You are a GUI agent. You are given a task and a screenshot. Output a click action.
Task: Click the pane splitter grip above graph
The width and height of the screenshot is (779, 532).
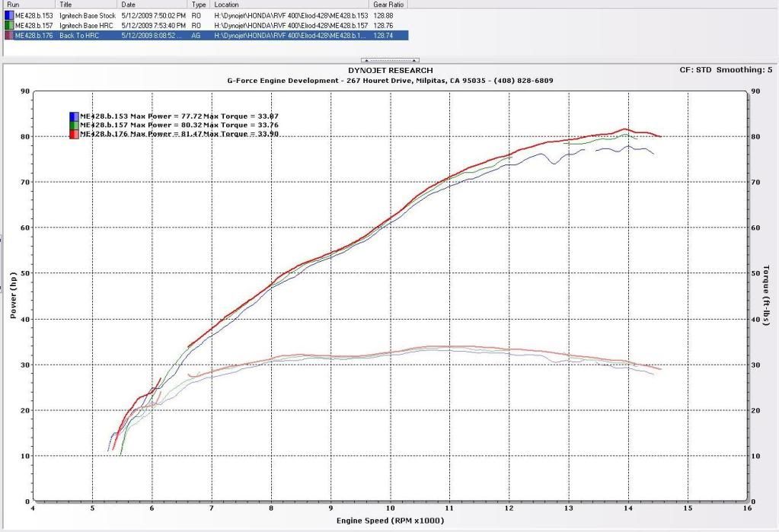(x=390, y=60)
